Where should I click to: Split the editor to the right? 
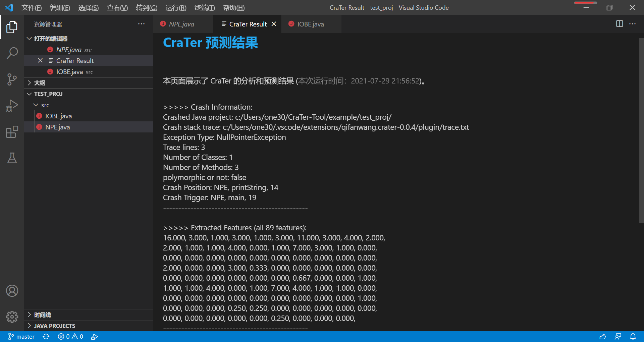click(620, 24)
